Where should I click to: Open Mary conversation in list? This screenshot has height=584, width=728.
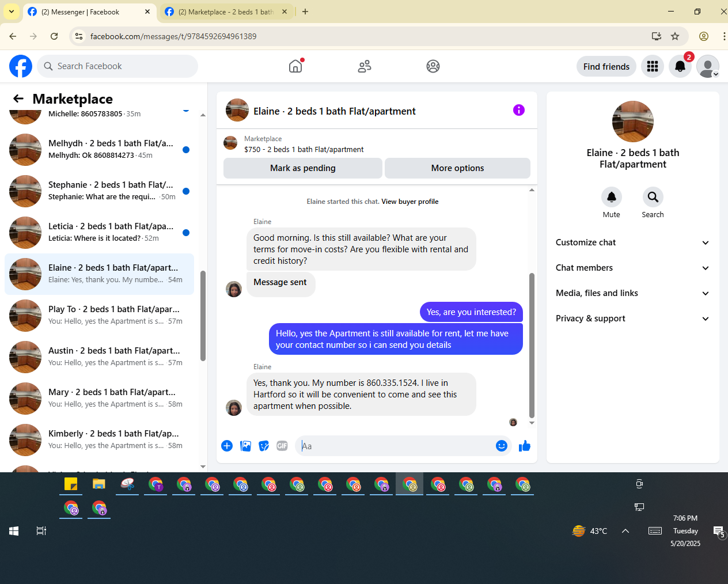tap(99, 398)
